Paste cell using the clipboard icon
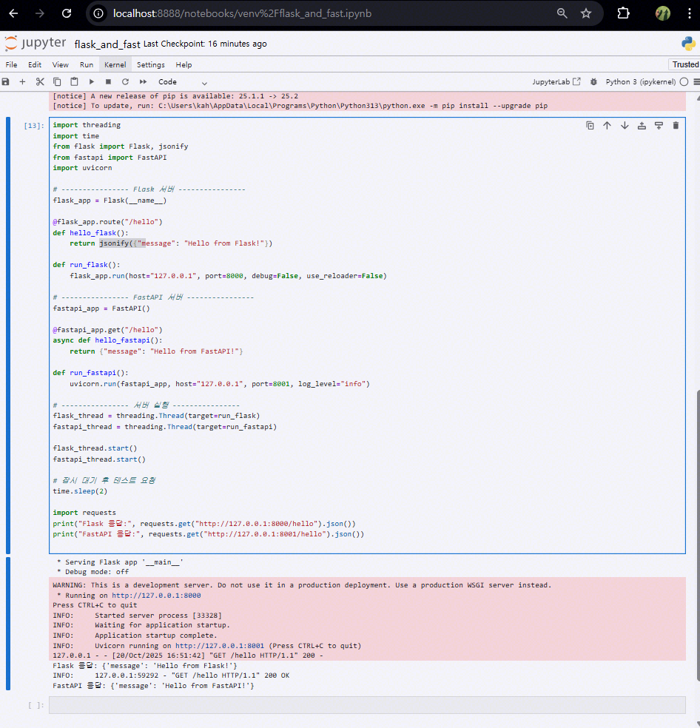The image size is (700, 728). (74, 81)
